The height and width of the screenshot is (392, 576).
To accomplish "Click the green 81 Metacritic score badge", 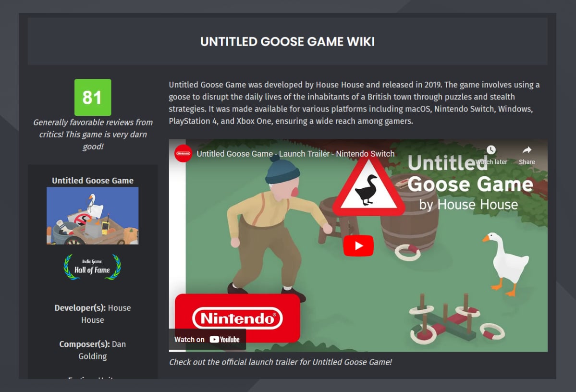I will [93, 98].
